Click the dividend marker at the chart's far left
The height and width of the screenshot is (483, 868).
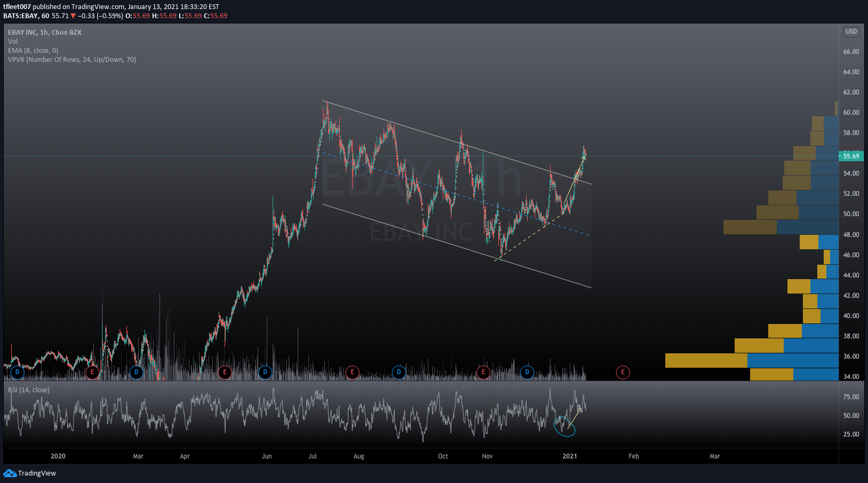(x=18, y=372)
